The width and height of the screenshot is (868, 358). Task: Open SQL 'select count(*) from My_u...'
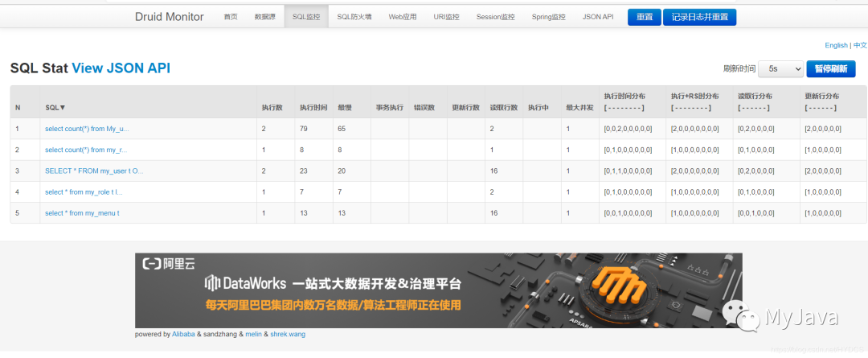point(87,129)
